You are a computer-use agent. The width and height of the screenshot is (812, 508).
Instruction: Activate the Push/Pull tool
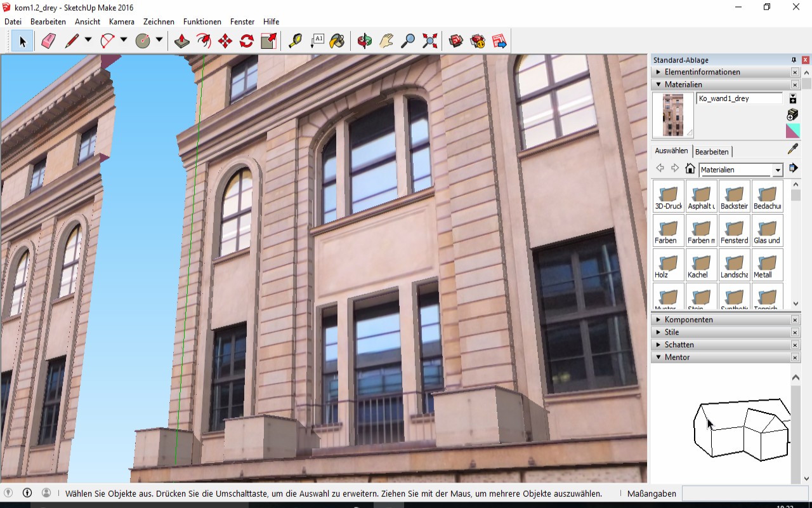tap(182, 41)
